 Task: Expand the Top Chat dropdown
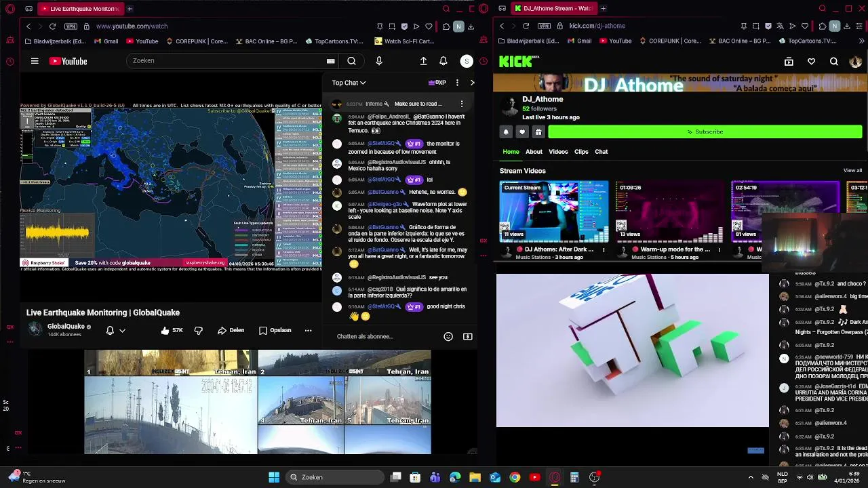[349, 83]
